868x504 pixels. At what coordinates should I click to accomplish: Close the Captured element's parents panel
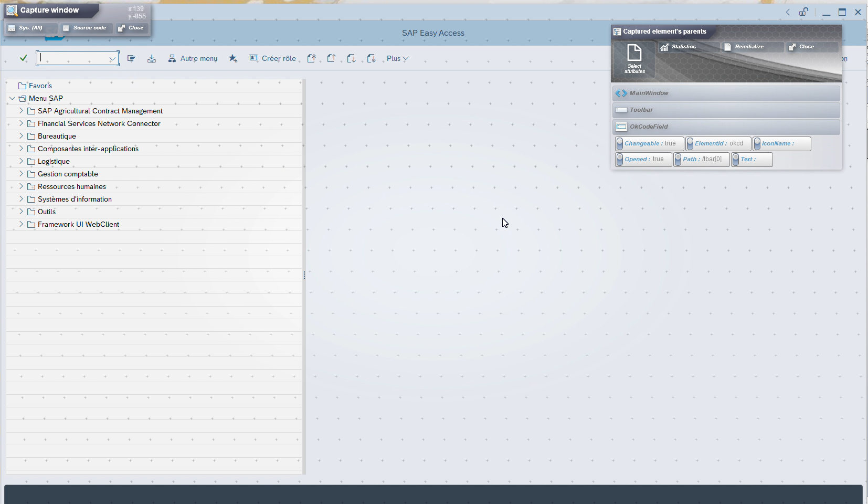[812, 47]
